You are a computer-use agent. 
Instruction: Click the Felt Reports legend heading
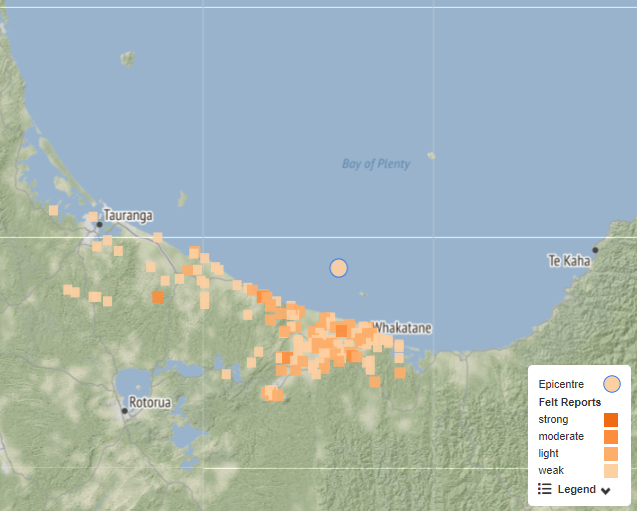click(x=570, y=402)
